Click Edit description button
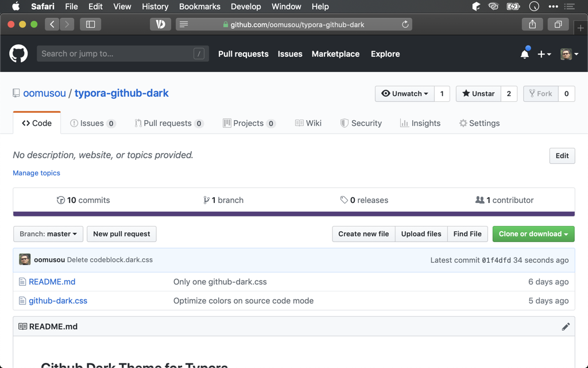 point(562,156)
